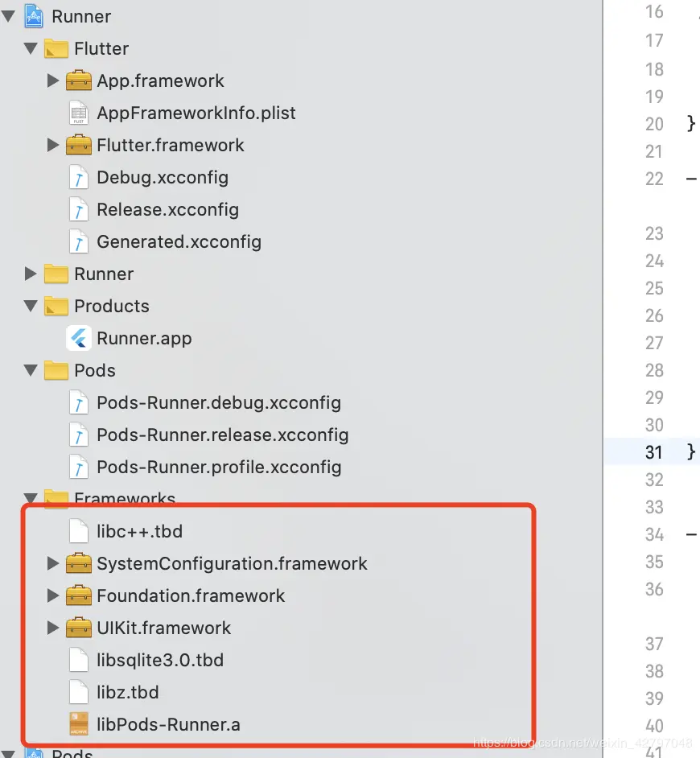Open Pods-Runner.profile.xcconfig
This screenshot has width=700, height=758.
[x=219, y=467]
